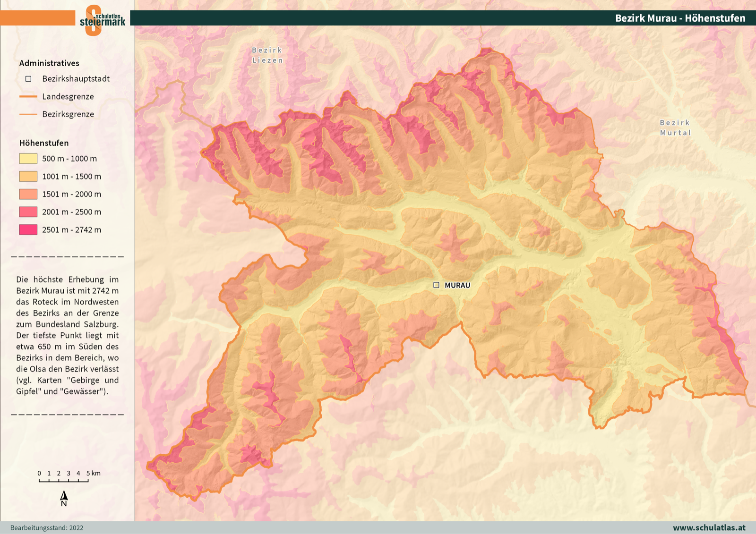Click the Höhenstufen legend heading
The height and width of the screenshot is (534, 756).
(x=44, y=143)
